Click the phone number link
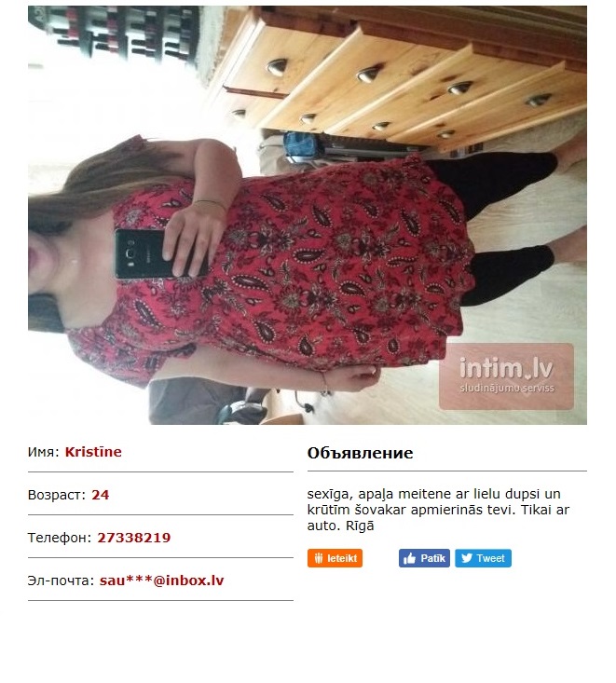616x683 pixels. point(134,538)
